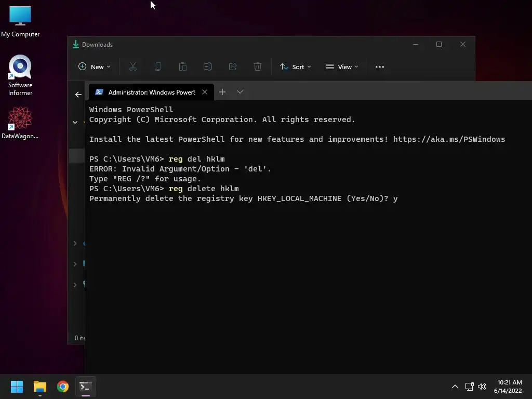Open DataWagon desktop shortcut
Screen dimensions: 532x399
coord(20,123)
